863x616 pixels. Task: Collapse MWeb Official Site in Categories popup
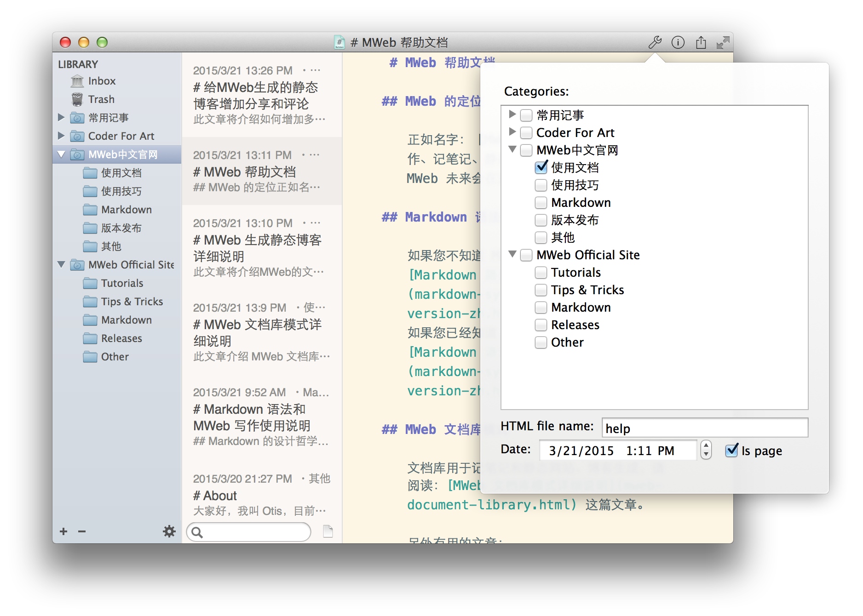click(x=512, y=254)
